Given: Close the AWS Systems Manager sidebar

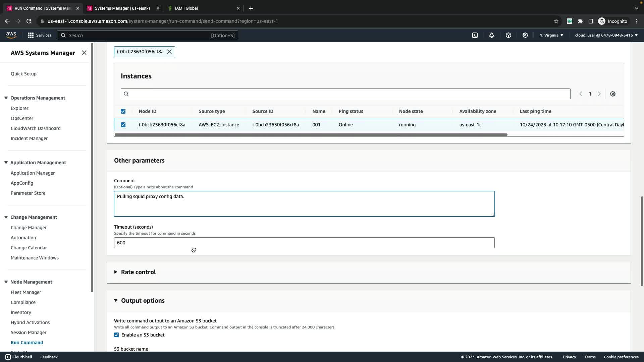Looking at the screenshot, I should click(84, 53).
